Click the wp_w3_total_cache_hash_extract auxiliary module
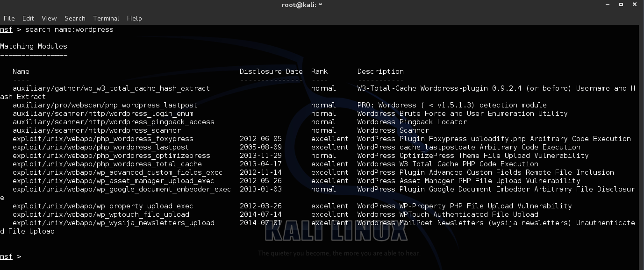Screen dimensions: 644x270 tap(110, 88)
